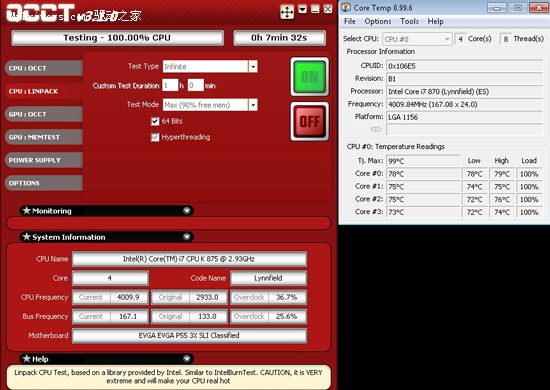Screen dimensions: 550x390
Task: Click the star icon beside System Information
Action: point(27,237)
